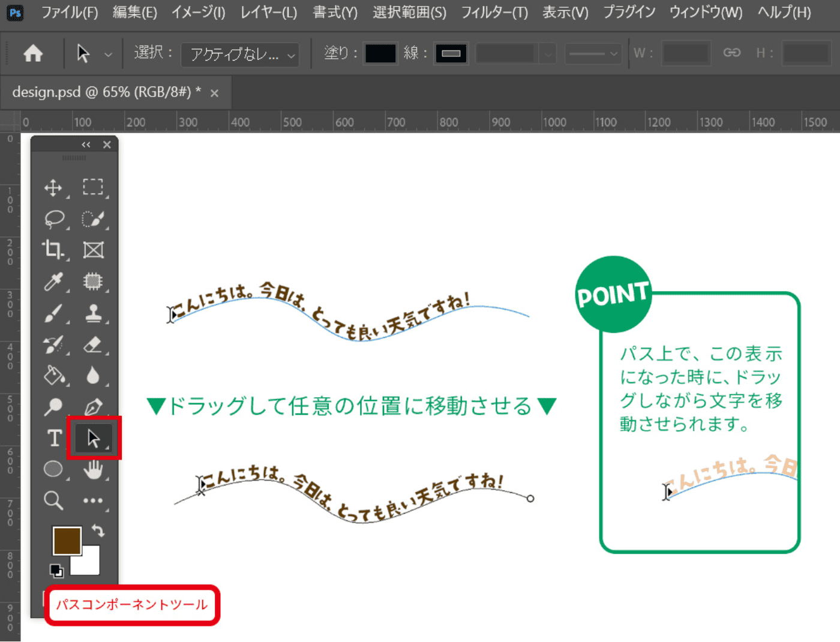Select the Frame tool

coord(93,250)
